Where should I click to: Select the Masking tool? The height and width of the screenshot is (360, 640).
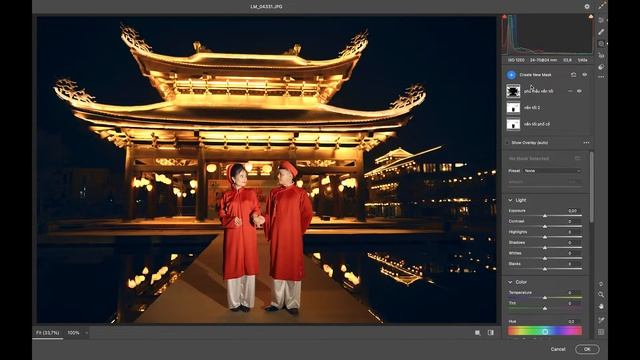[x=601, y=44]
